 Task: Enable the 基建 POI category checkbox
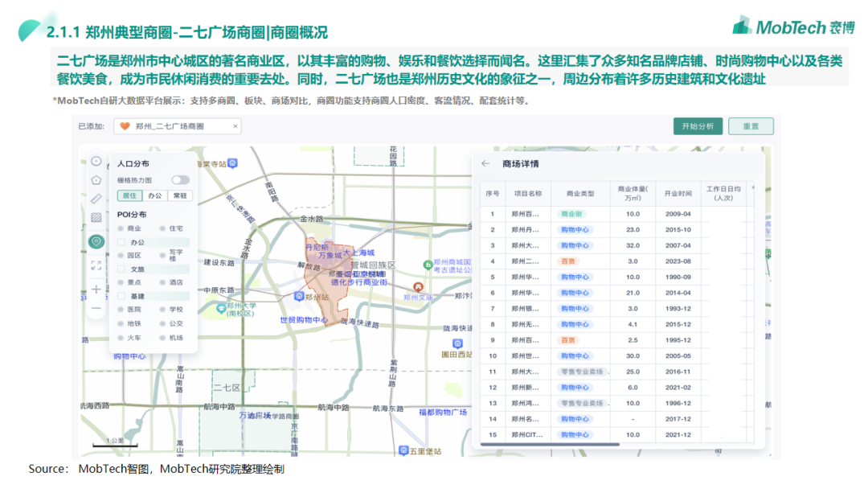tap(122, 296)
